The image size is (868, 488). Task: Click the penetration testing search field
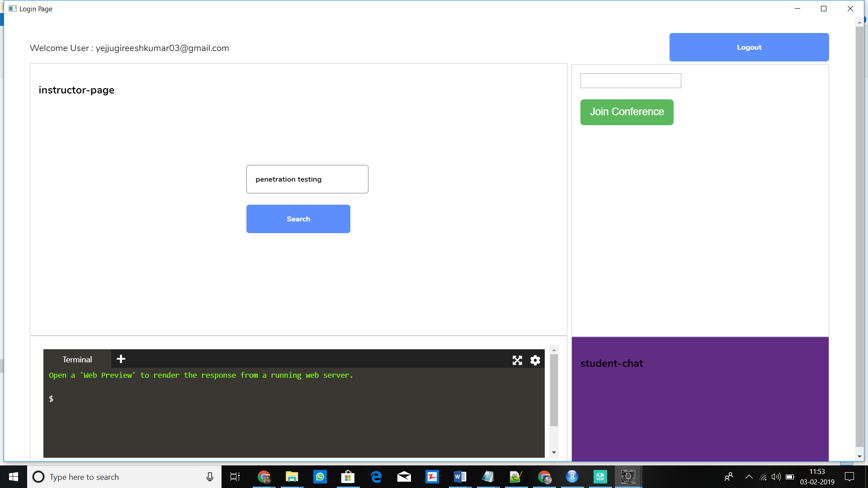click(x=307, y=179)
